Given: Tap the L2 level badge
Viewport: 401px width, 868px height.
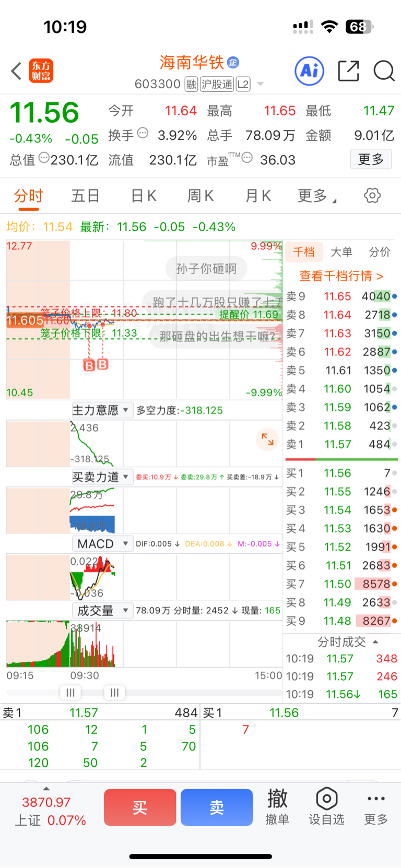Looking at the screenshot, I should pos(243,84).
